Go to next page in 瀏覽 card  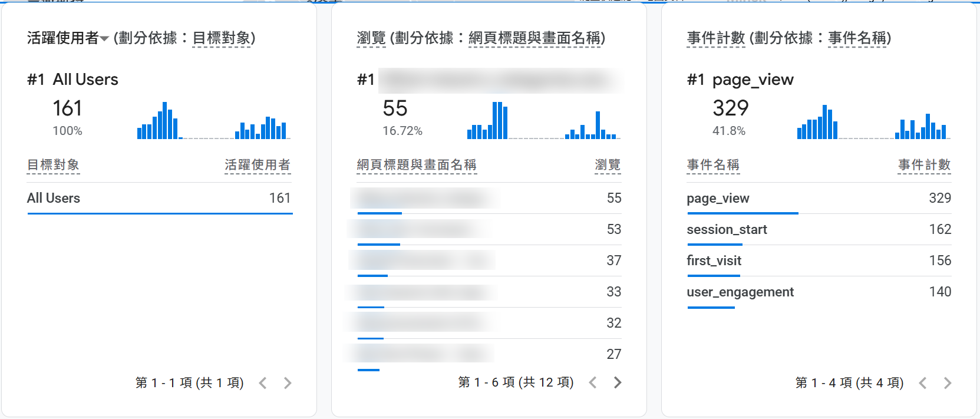pyautogui.click(x=617, y=382)
